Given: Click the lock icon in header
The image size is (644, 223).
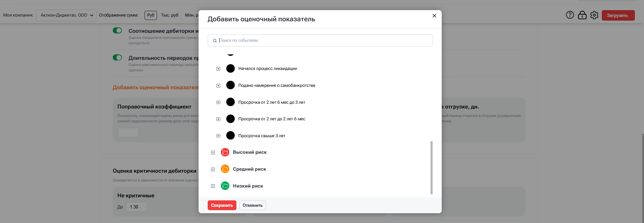Looking at the screenshot, I should tap(582, 15).
